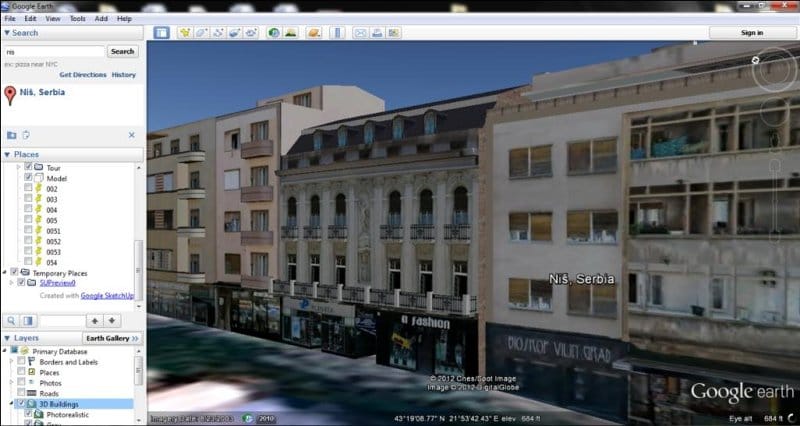Open the Get Directions link
This screenshot has height=426, width=800.
pyautogui.click(x=81, y=75)
